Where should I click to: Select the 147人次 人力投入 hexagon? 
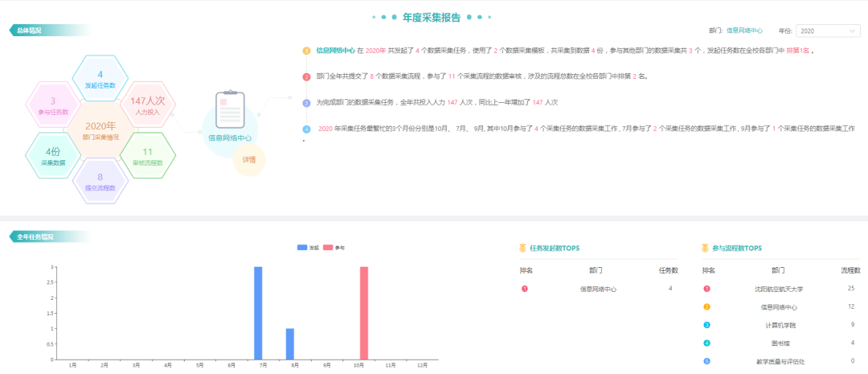click(147, 105)
